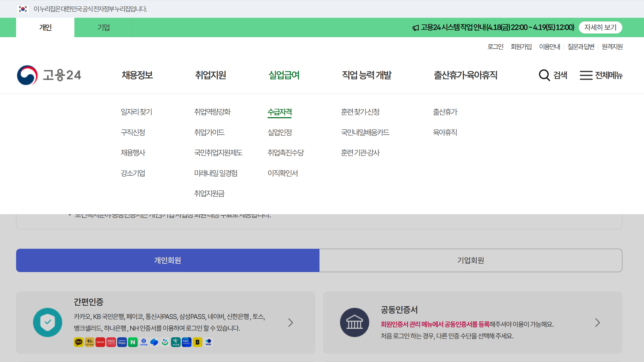Viewport: 644px width, 362px height.
Task: Open search with the magnifier icon
Action: click(544, 75)
